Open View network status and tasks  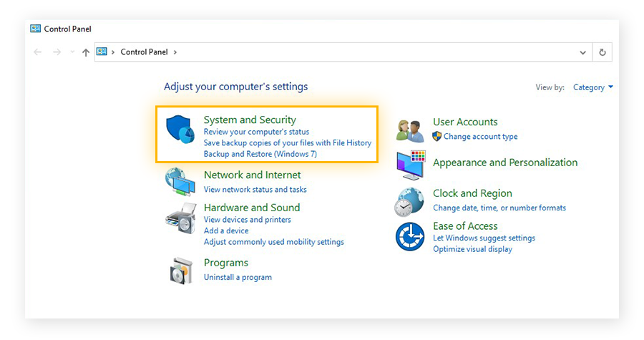click(255, 190)
